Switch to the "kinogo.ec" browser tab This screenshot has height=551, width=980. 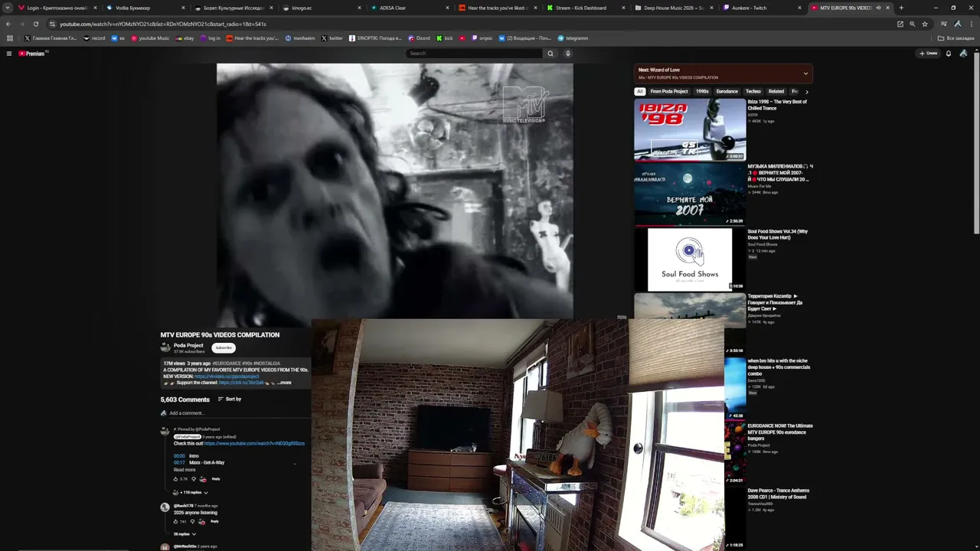click(321, 8)
